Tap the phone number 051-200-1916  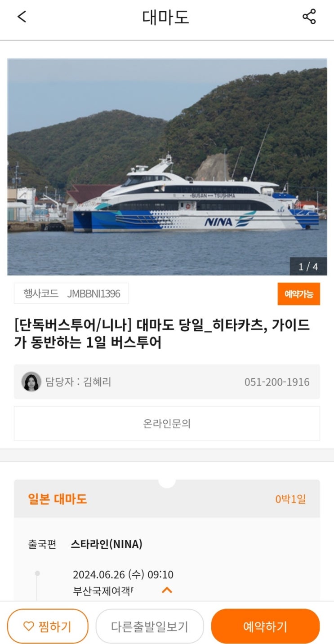tap(277, 382)
